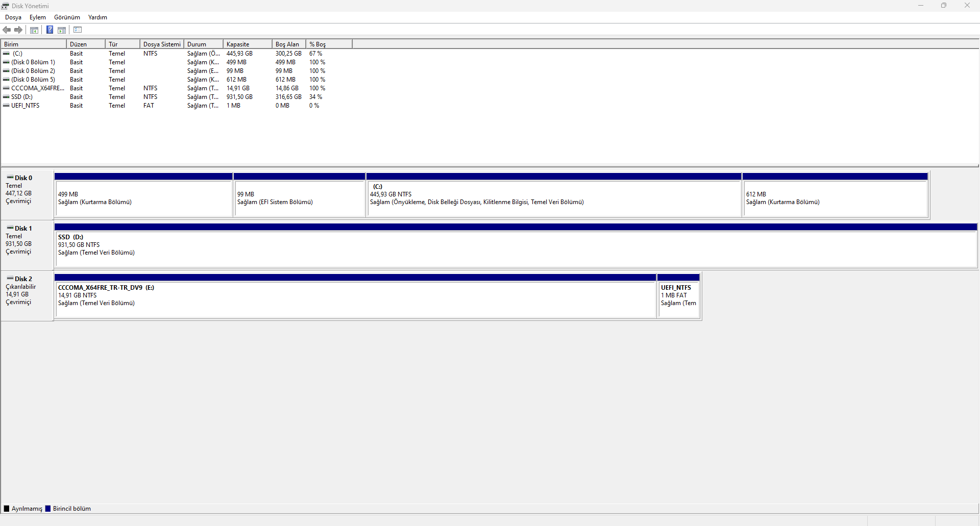
Task: Click the 0 % free cell for UEFI_NTFS
Action: [x=314, y=106]
